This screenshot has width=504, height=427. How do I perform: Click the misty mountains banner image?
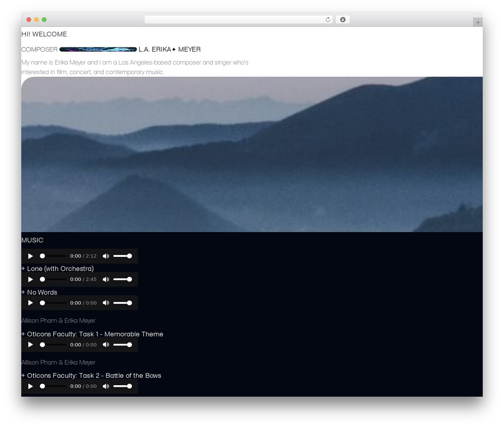point(252,154)
